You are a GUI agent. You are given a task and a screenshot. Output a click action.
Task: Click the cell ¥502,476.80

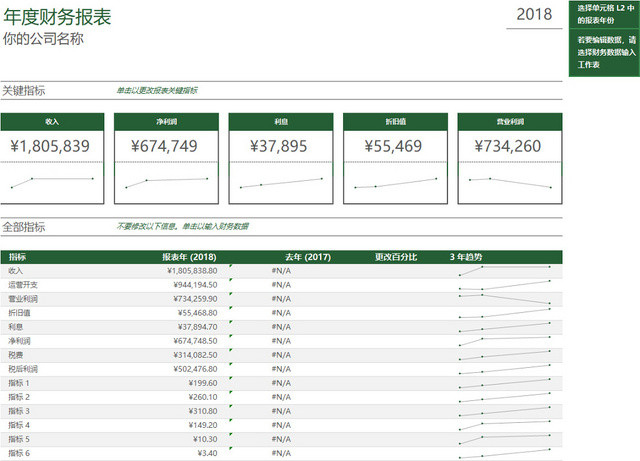pyautogui.click(x=195, y=369)
